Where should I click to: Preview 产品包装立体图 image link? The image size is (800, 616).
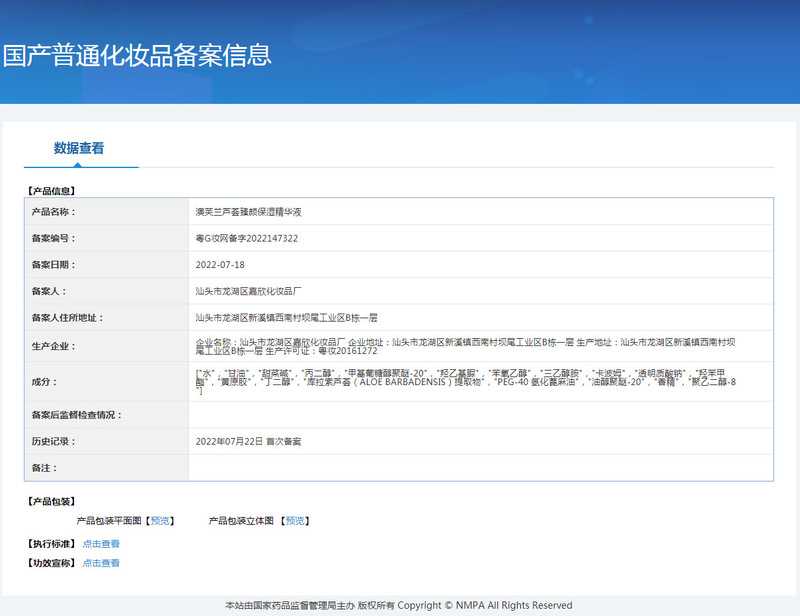coord(295,521)
